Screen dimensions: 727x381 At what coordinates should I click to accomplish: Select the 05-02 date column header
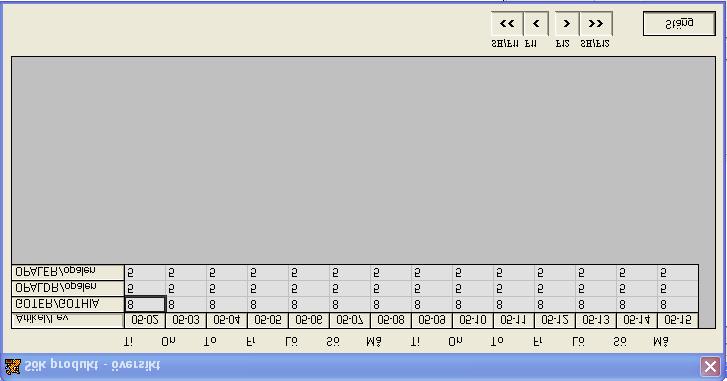(x=145, y=320)
